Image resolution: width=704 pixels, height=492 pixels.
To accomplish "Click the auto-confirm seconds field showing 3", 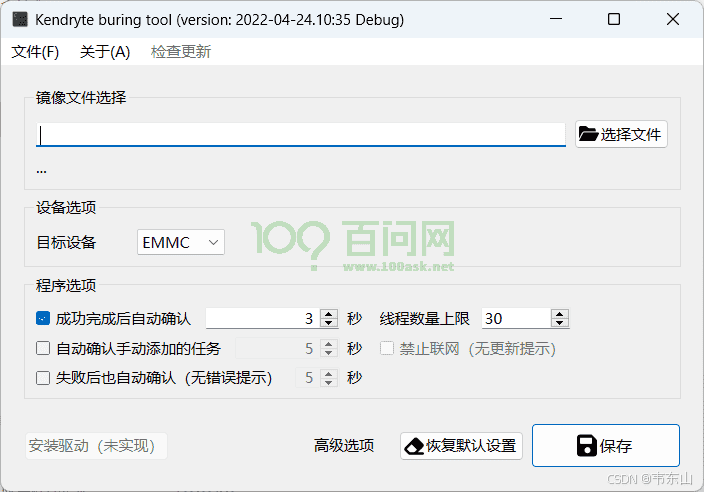I will click(263, 319).
